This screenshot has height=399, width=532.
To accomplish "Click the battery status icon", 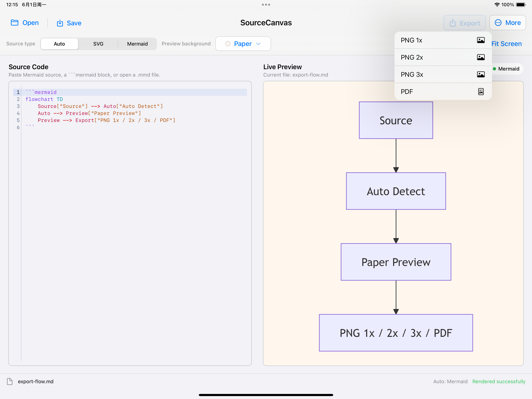I will [521, 4].
